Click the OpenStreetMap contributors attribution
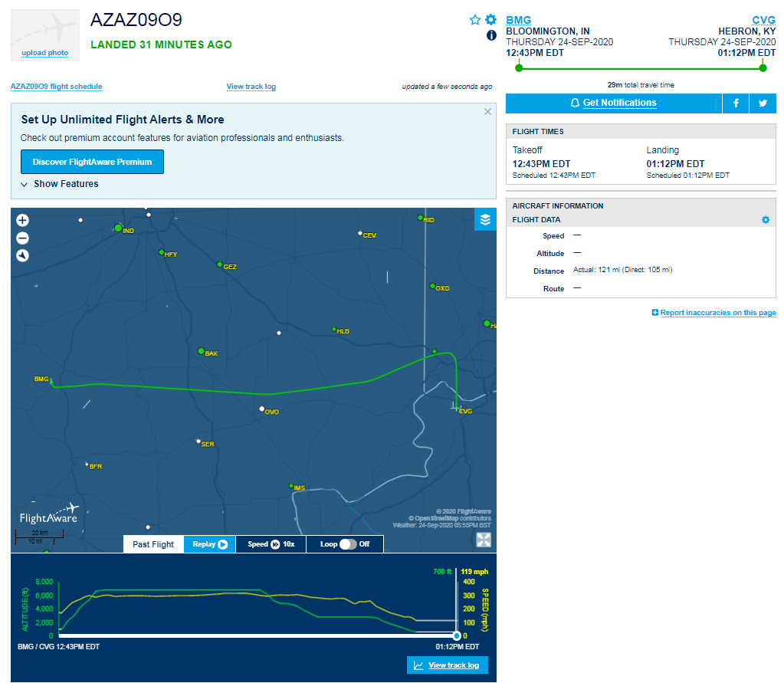The height and width of the screenshot is (683, 784). click(450, 518)
